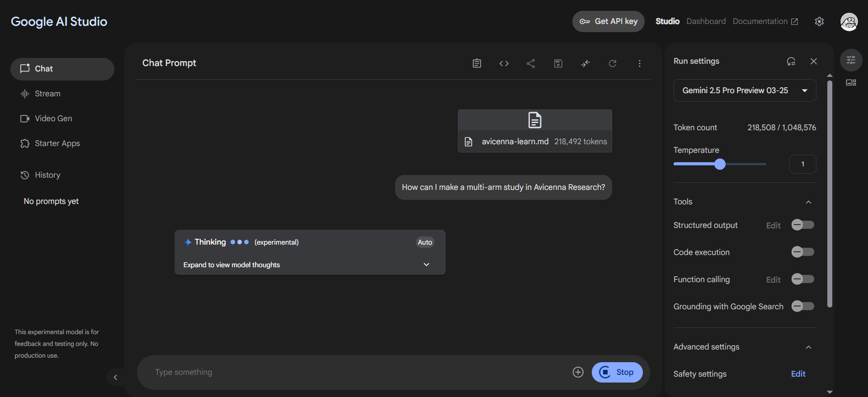Select Stream in the left sidebar
The width and height of the screenshot is (868, 397).
47,94
